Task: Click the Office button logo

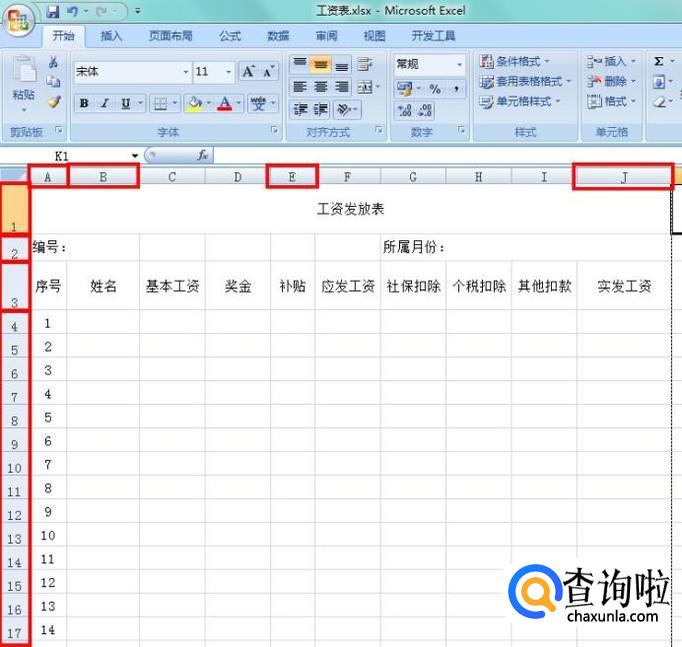Action: pos(18,20)
